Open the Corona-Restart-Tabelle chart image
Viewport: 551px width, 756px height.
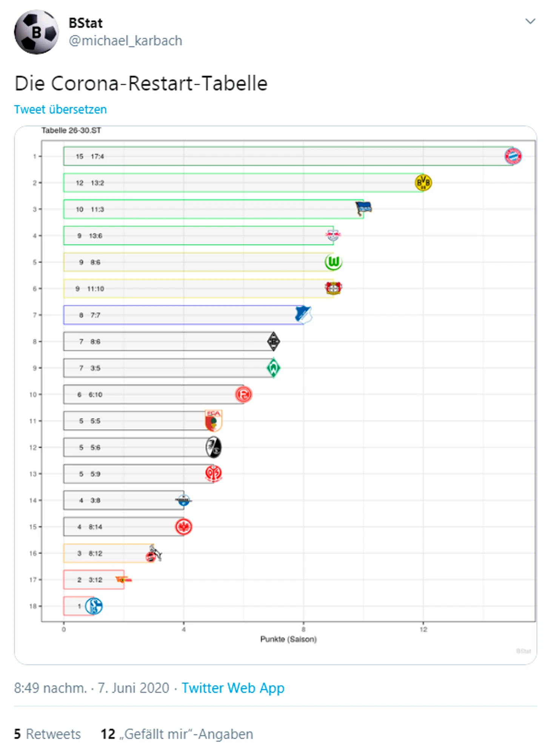pos(275,395)
